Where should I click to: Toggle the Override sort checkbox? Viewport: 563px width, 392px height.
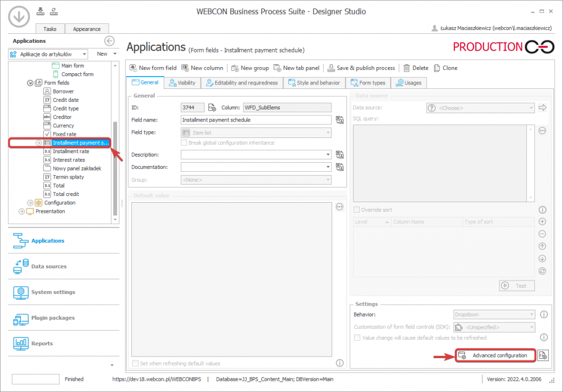(x=356, y=210)
